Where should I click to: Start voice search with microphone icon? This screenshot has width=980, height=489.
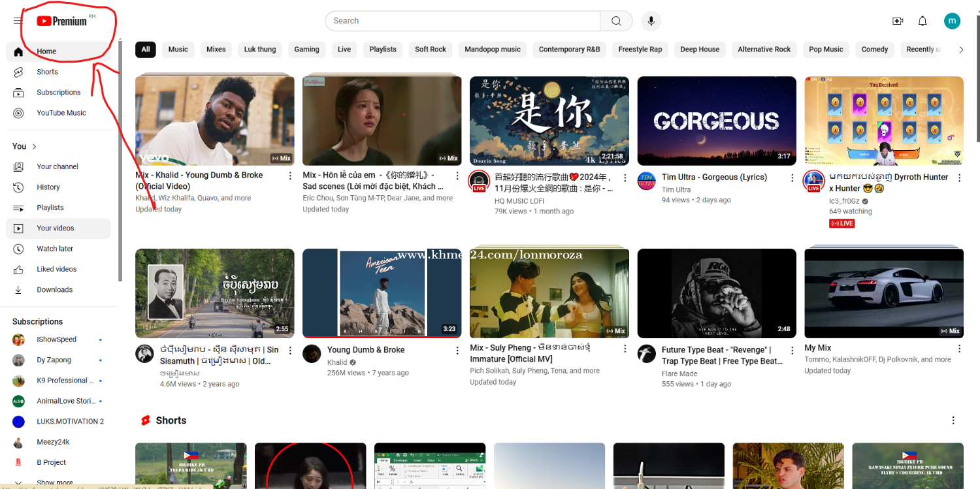(651, 21)
